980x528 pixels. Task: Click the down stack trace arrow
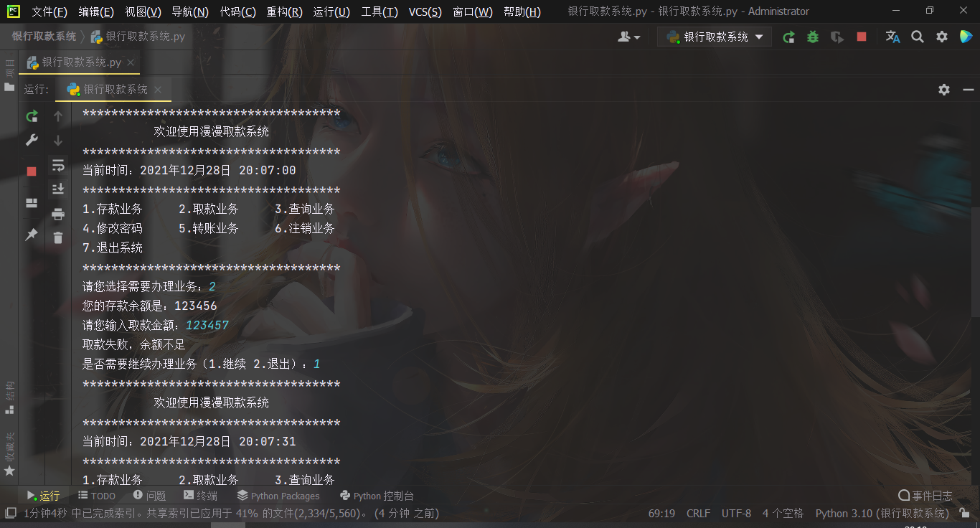pyautogui.click(x=58, y=141)
